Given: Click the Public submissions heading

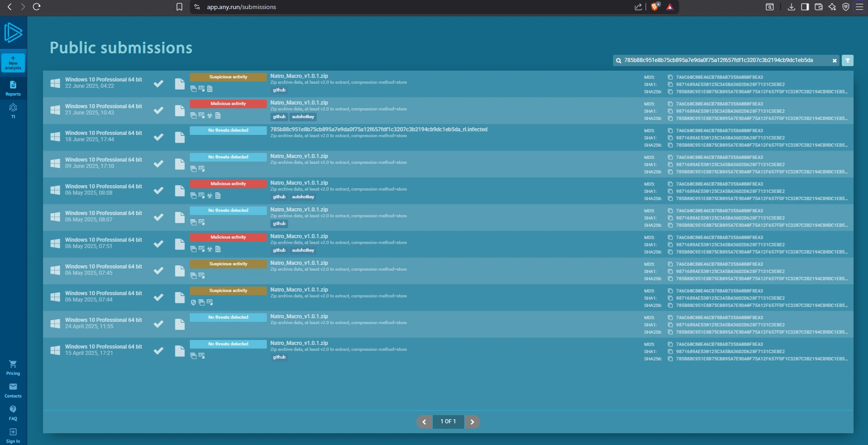Looking at the screenshot, I should point(121,48).
